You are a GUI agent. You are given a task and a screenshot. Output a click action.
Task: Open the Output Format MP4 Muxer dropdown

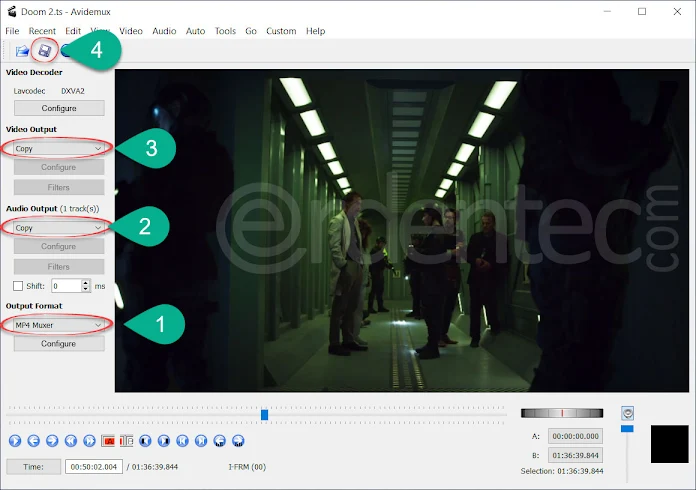coord(59,325)
